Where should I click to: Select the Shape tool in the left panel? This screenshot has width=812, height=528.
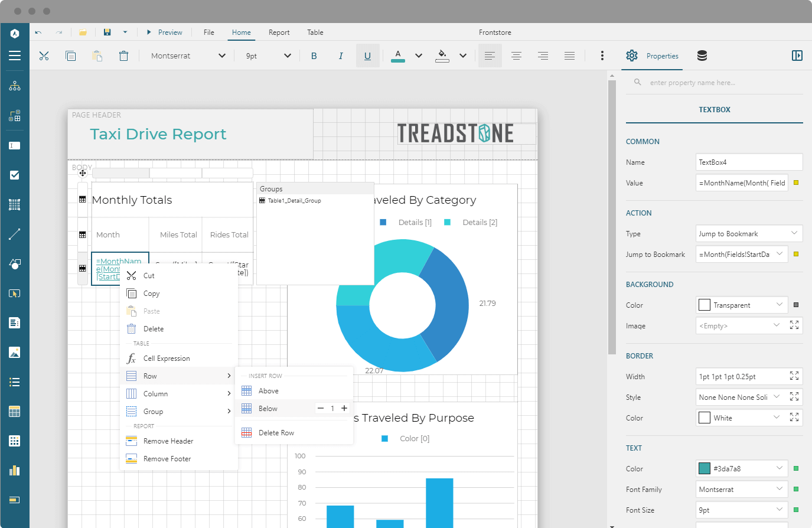(15, 263)
